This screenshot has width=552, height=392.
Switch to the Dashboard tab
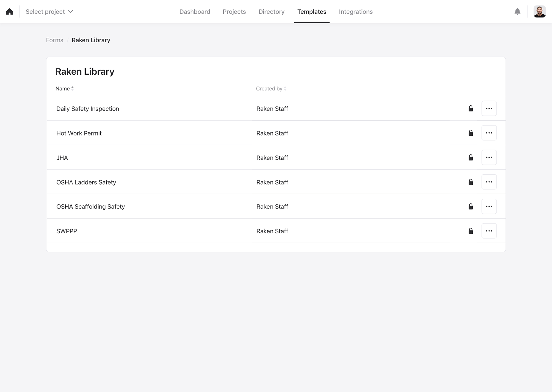point(195,11)
